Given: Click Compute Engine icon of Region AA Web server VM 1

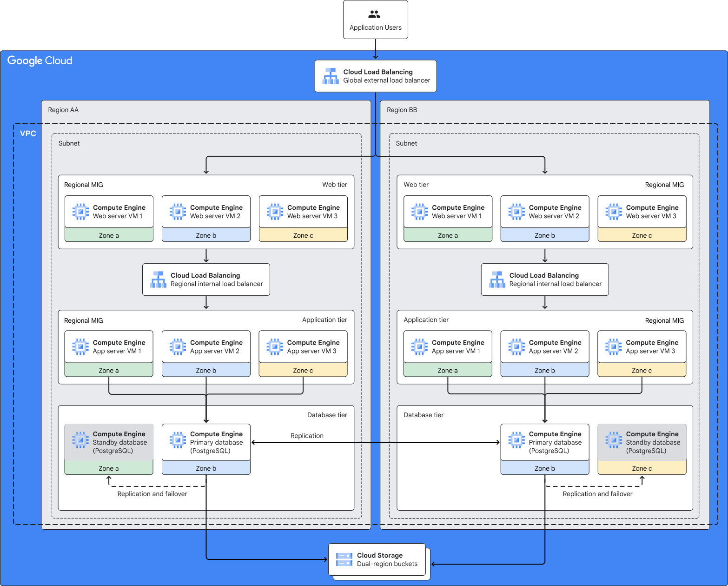Looking at the screenshot, I should click(x=80, y=212).
